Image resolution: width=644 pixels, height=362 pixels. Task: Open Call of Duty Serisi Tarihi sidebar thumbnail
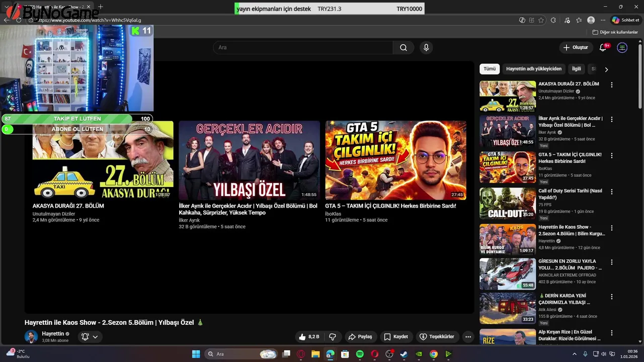click(x=508, y=204)
